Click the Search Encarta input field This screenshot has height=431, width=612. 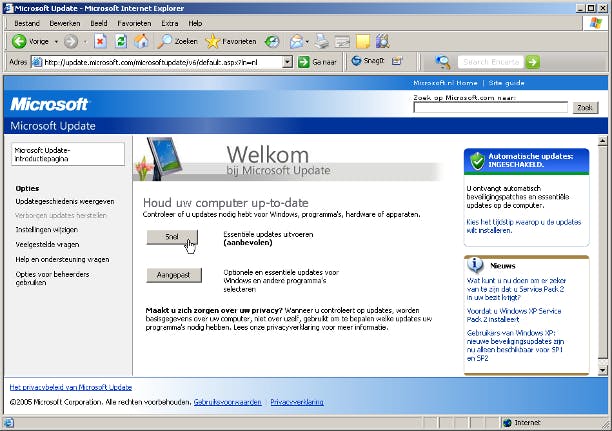491,62
